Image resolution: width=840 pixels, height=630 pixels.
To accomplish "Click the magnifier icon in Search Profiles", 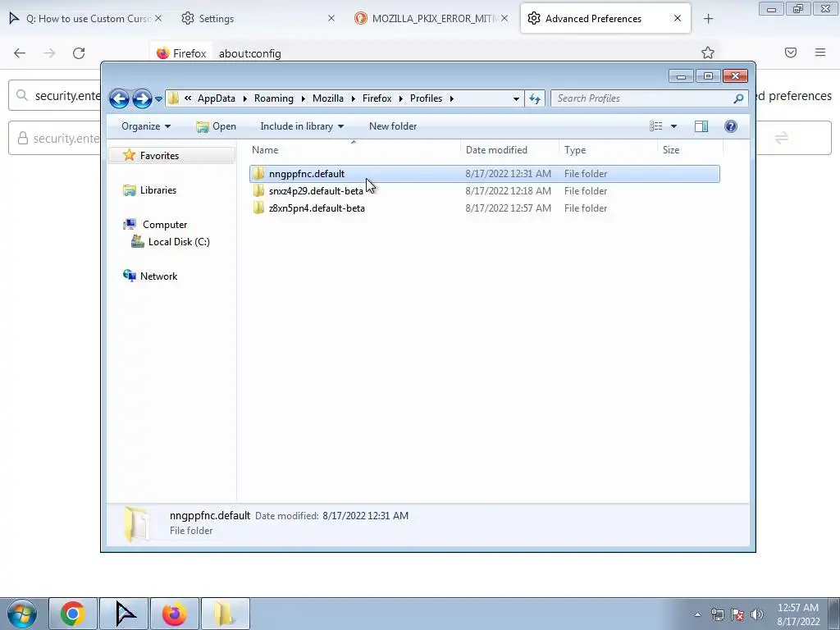I will [738, 98].
